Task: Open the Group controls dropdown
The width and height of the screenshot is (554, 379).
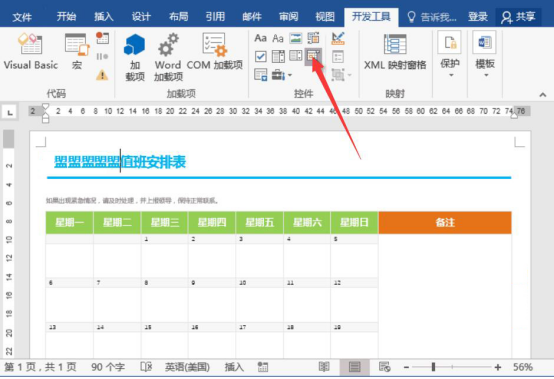Action: (x=341, y=75)
